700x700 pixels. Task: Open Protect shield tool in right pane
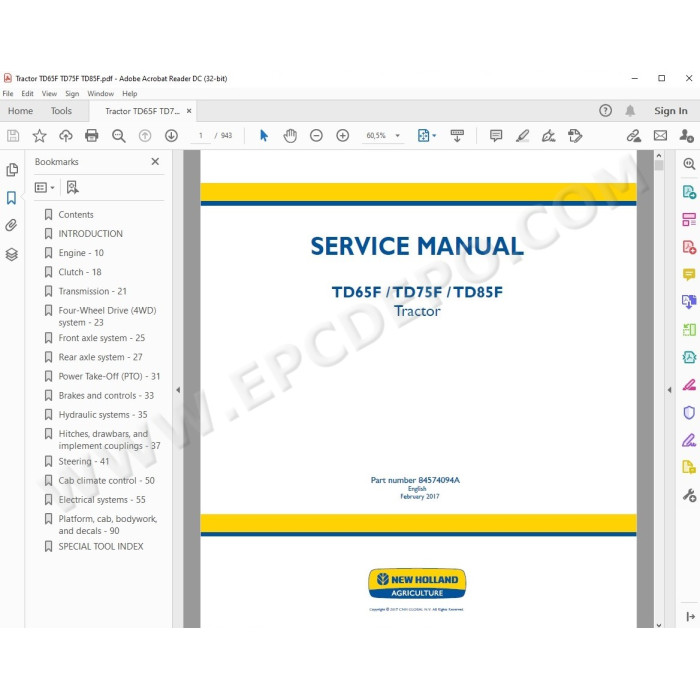point(689,412)
